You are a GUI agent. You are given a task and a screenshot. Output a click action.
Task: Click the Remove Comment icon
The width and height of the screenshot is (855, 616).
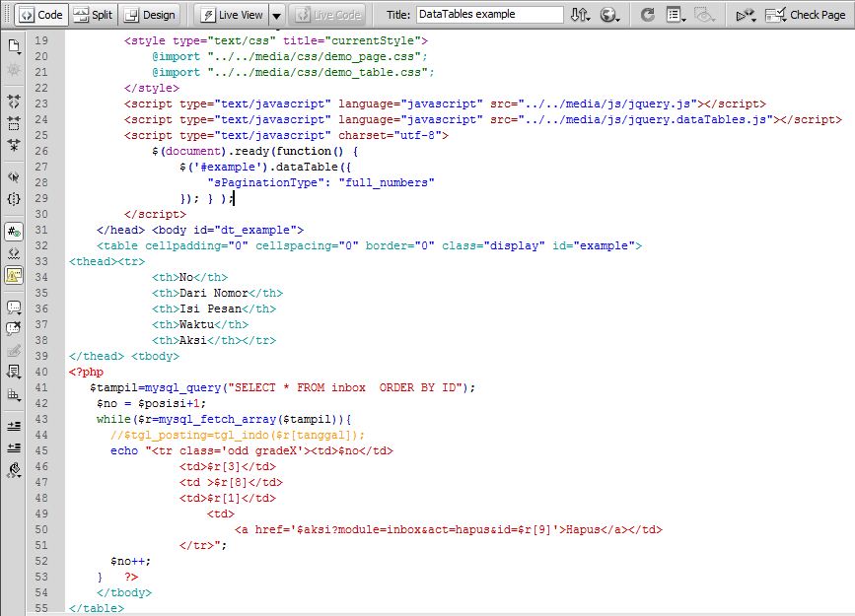[14, 329]
